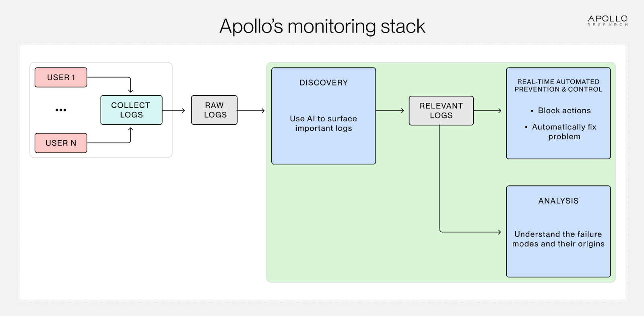Select the RELEVANT LOGS box
This screenshot has height=316, width=644.
pos(441,111)
